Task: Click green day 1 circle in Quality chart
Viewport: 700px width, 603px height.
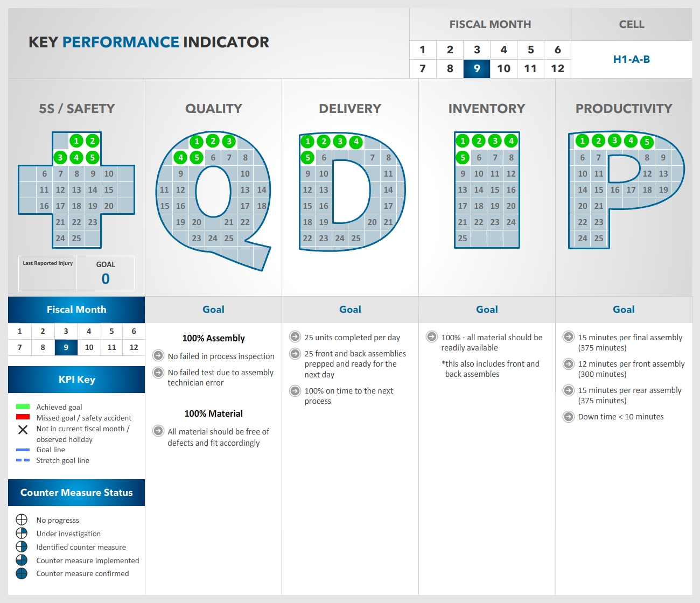Action: 197,142
